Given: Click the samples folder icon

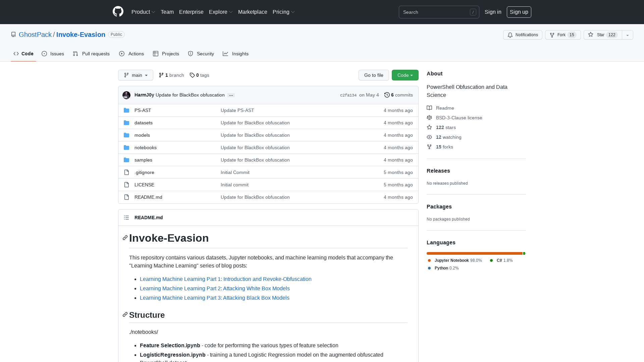Looking at the screenshot, I should pyautogui.click(x=126, y=160).
